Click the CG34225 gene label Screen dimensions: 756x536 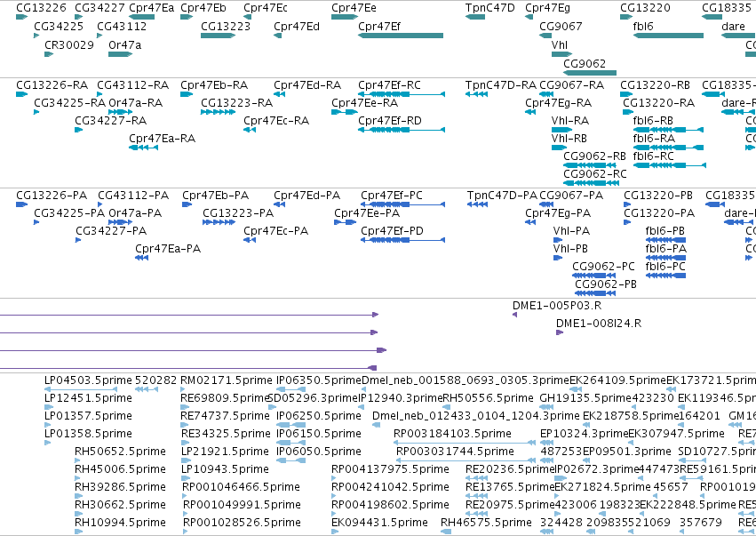[59, 27]
